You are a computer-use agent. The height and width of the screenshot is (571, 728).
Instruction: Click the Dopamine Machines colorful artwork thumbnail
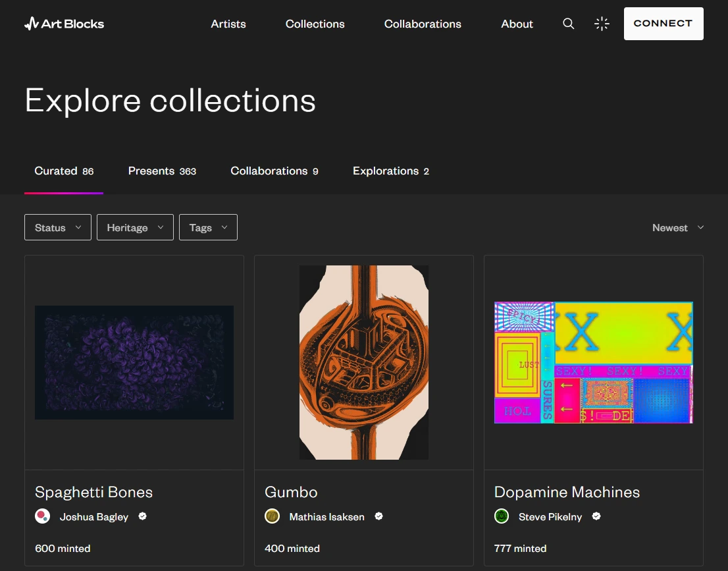tap(593, 362)
